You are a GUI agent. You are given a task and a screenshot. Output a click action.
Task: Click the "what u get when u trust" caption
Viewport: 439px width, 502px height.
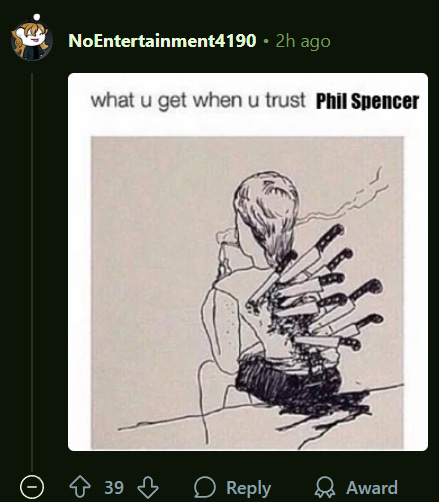click(198, 100)
